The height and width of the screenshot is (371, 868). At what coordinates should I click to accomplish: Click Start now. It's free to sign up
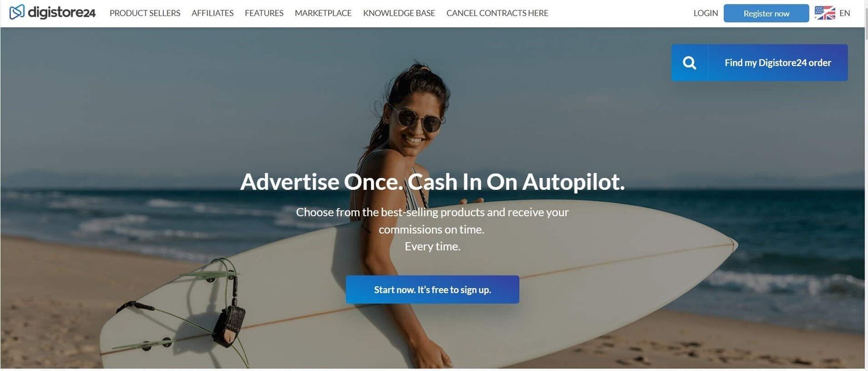coord(432,290)
